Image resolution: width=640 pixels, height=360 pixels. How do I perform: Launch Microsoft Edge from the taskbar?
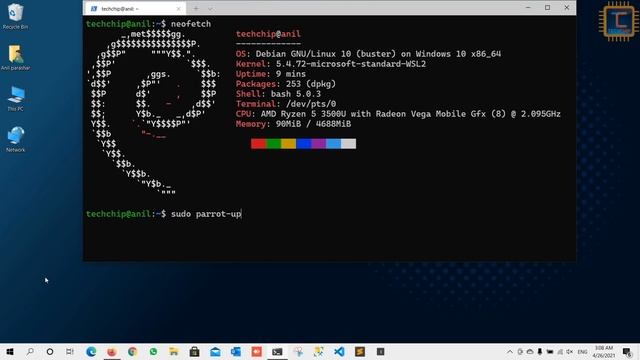click(x=91, y=351)
